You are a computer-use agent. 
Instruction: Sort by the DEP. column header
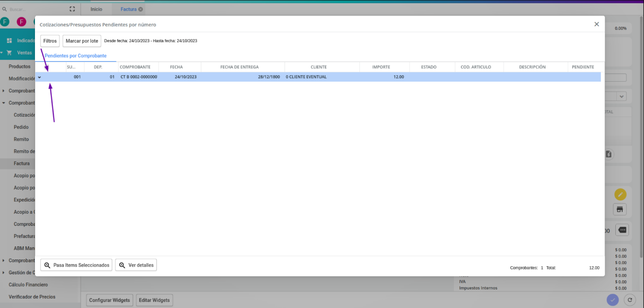click(98, 67)
